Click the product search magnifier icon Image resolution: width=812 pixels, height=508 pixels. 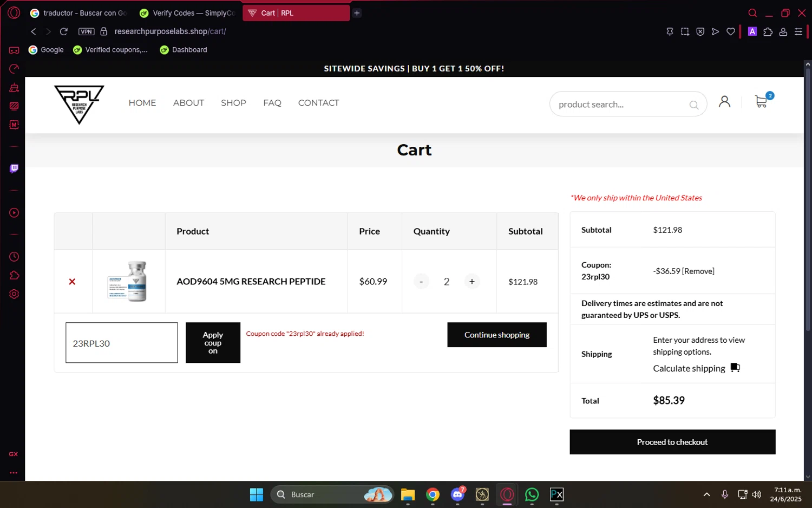(x=693, y=105)
